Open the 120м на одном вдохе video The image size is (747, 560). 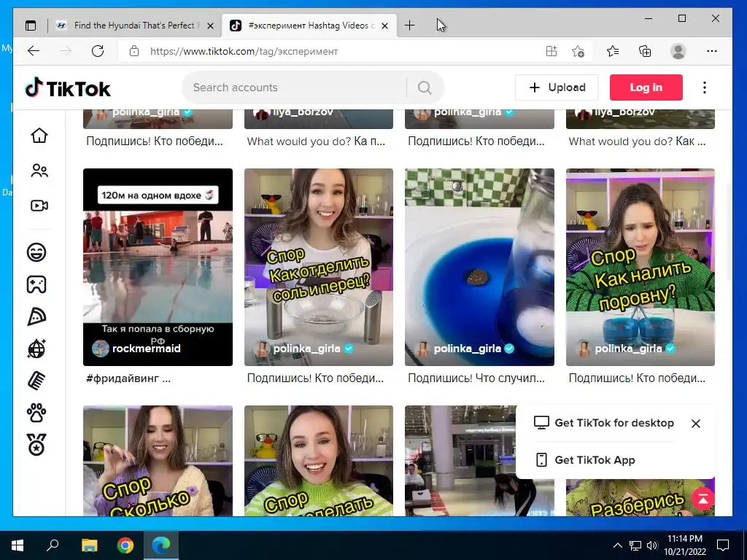coord(158,267)
